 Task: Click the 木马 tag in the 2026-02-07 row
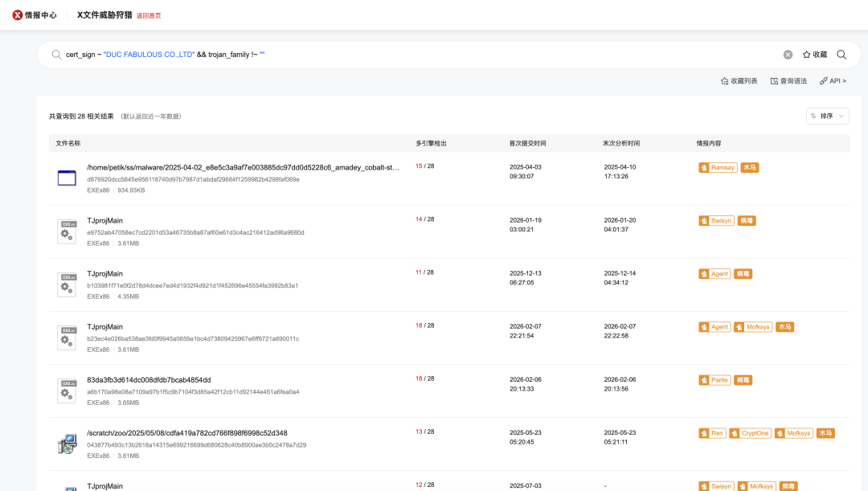[785, 326]
